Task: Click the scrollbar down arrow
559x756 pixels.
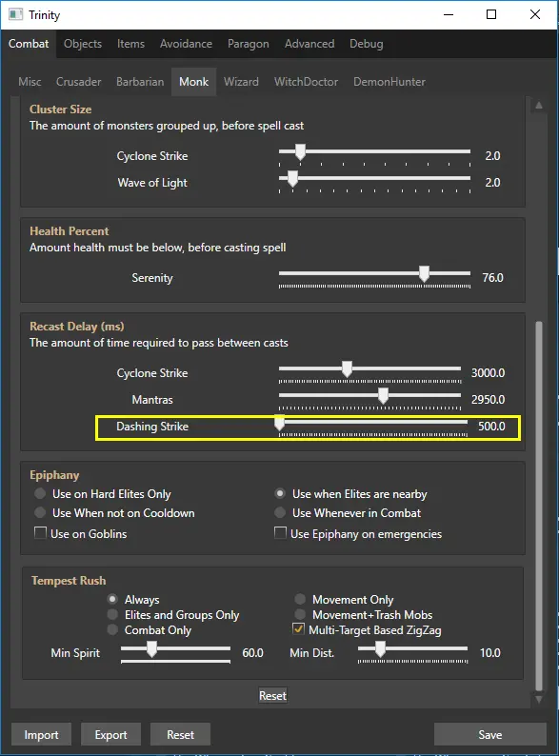Action: (x=539, y=699)
